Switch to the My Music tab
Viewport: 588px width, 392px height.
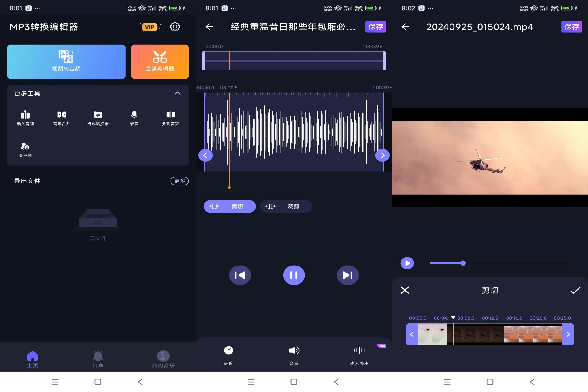[x=163, y=360]
